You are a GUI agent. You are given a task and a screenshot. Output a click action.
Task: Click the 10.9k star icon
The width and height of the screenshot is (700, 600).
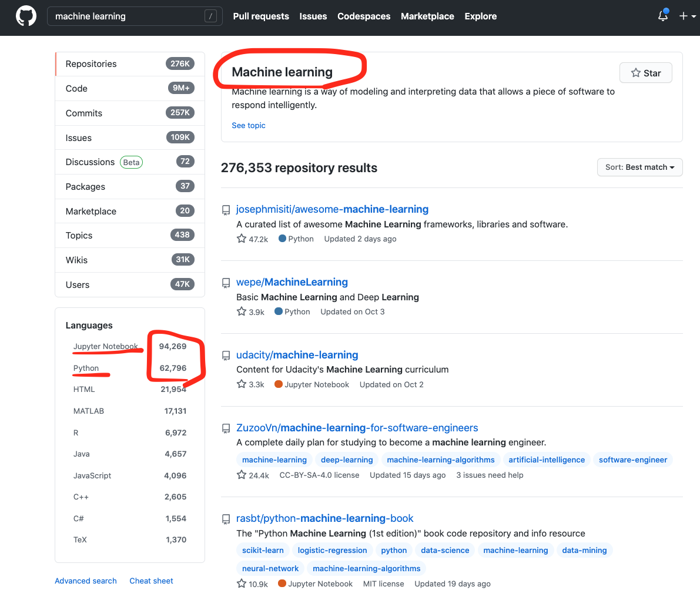242,583
